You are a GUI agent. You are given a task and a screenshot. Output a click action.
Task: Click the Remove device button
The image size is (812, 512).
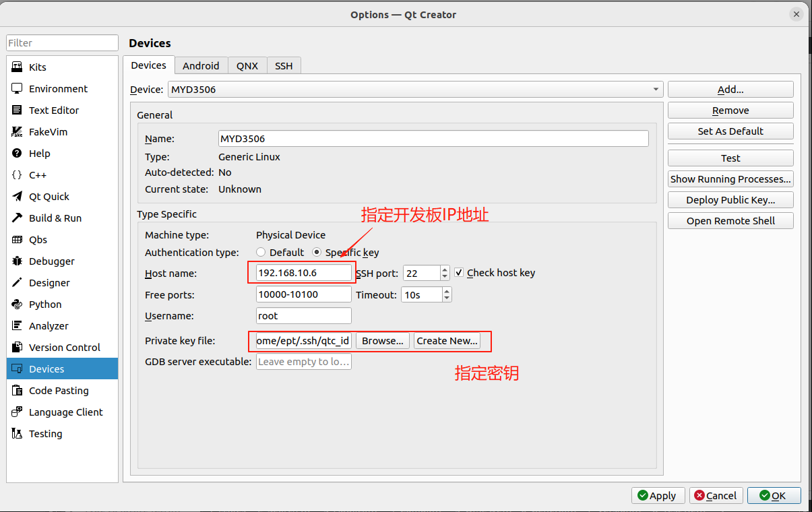[x=730, y=110]
